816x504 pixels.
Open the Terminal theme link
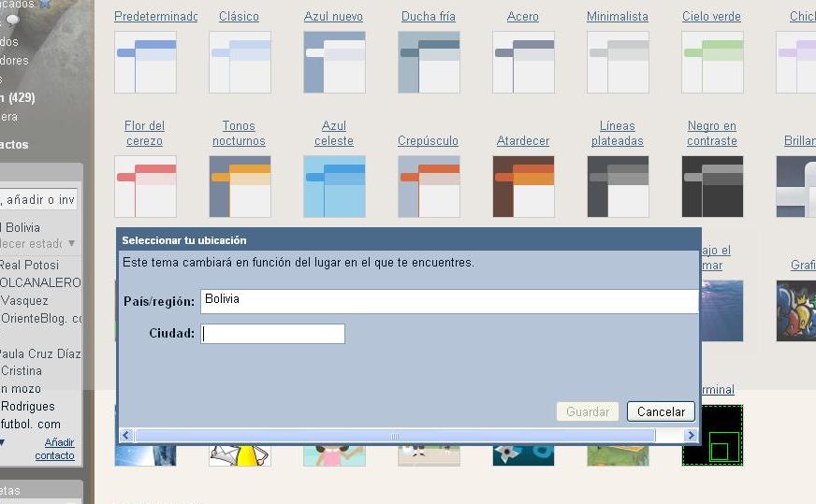point(718,390)
